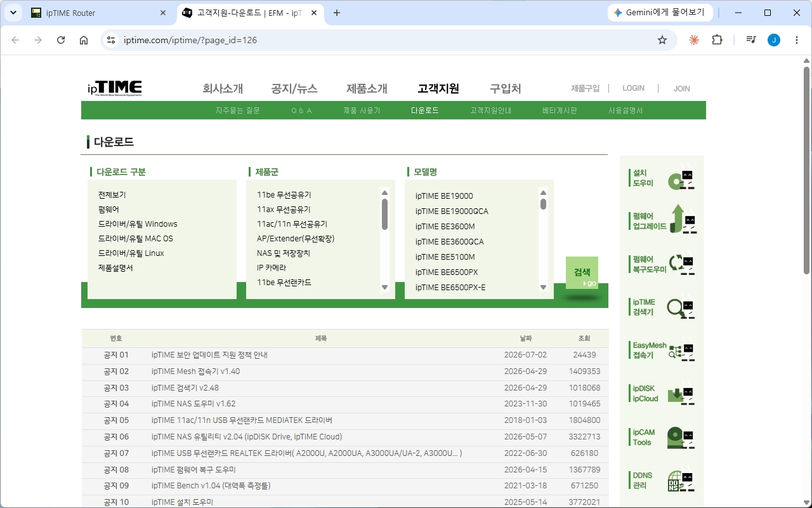Open the 제품소개 main menu

click(x=367, y=89)
